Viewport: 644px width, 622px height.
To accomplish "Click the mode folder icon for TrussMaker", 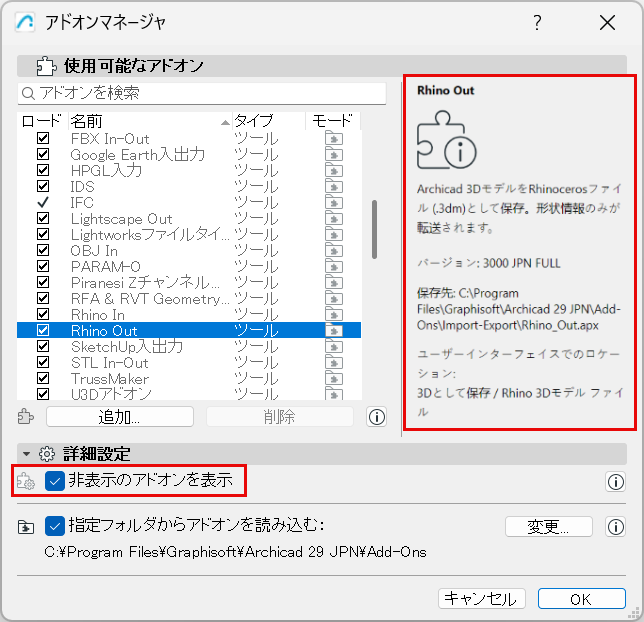I will (334, 379).
